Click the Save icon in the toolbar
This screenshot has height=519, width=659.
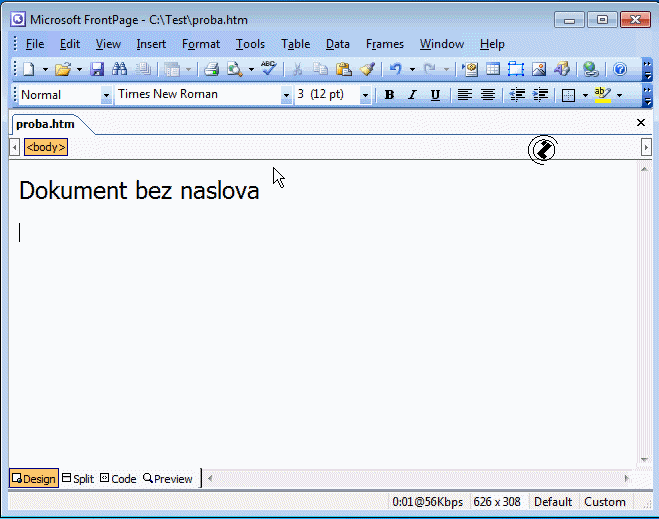pos(97,69)
